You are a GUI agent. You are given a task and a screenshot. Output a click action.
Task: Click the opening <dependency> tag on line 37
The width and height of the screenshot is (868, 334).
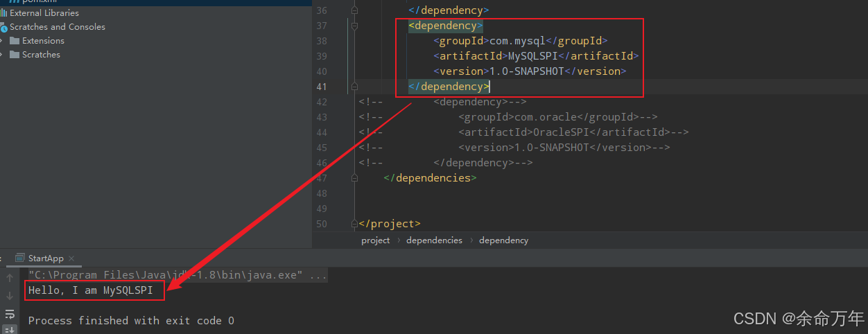coord(446,26)
